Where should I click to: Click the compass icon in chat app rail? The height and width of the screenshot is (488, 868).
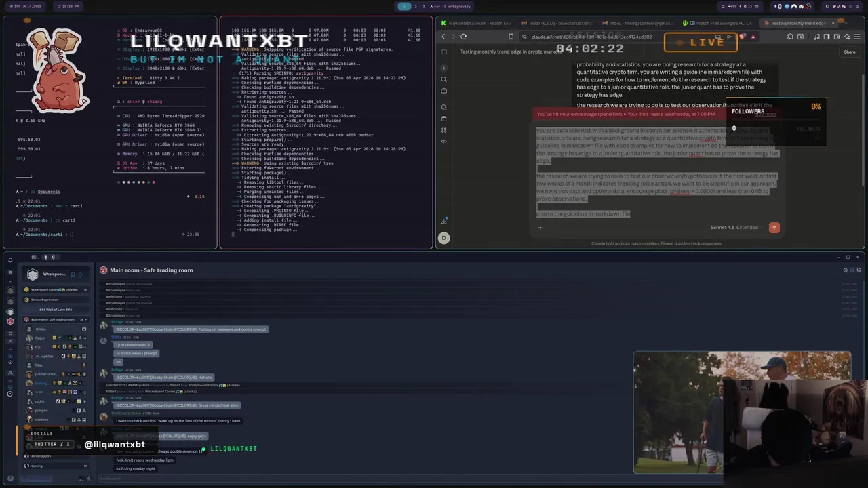[x=10, y=394]
